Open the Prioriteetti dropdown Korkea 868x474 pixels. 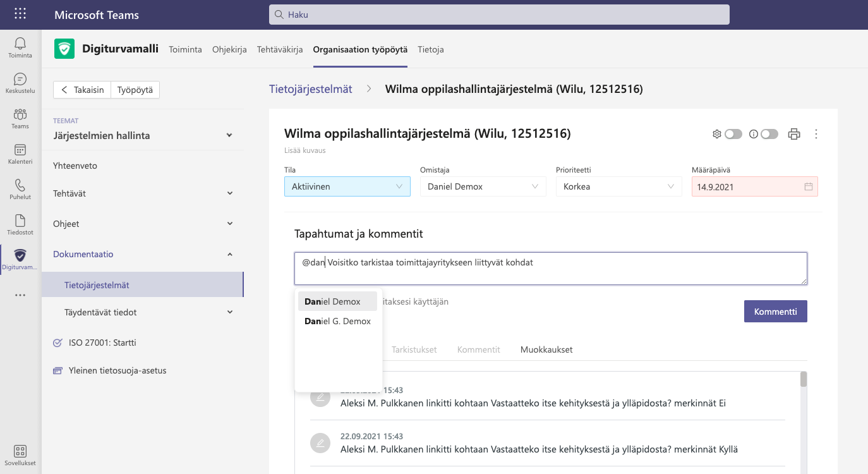pos(619,186)
